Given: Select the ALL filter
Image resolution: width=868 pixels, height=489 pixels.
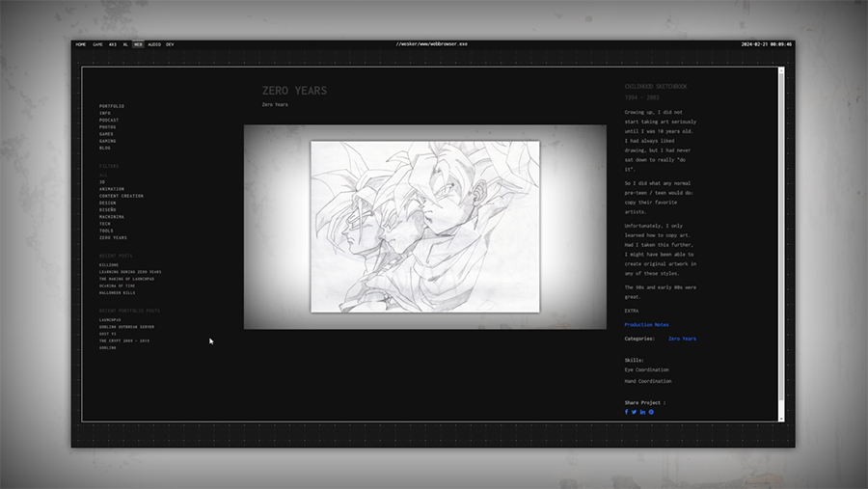Looking at the screenshot, I should click(x=103, y=175).
